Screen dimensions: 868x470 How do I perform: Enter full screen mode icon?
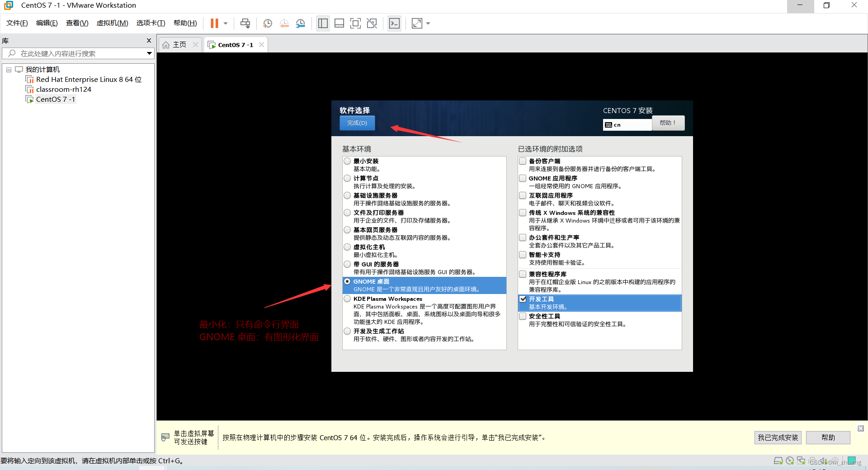point(356,23)
